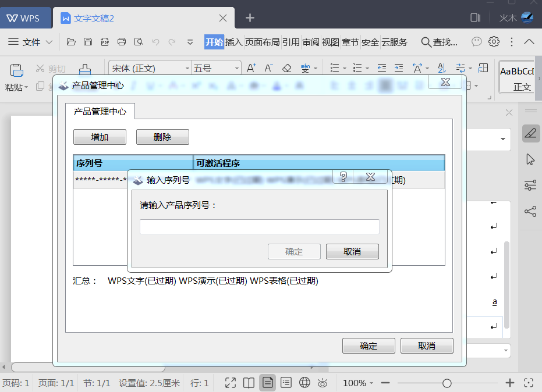Switch to full screen view icon

point(230,383)
